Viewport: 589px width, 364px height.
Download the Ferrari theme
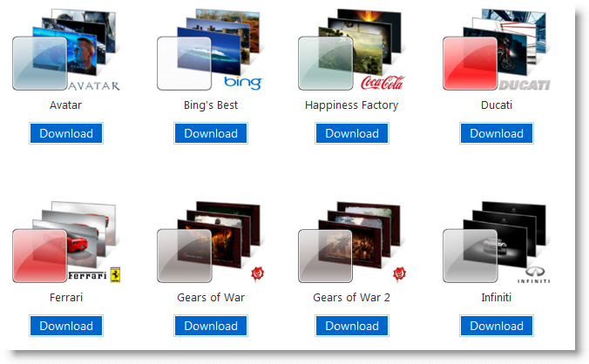(66, 326)
